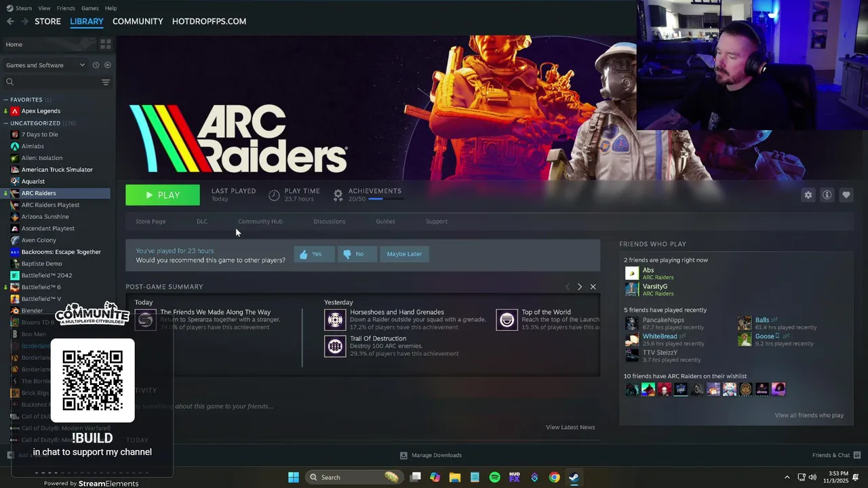Select Apex Legends in library
This screenshot has width=868, height=488.
point(41,111)
